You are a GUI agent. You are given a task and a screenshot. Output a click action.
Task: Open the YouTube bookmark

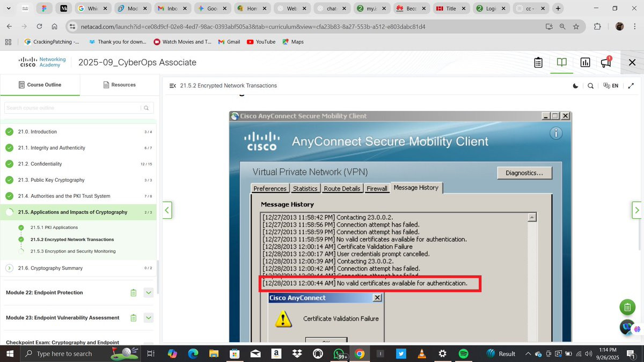click(x=261, y=42)
